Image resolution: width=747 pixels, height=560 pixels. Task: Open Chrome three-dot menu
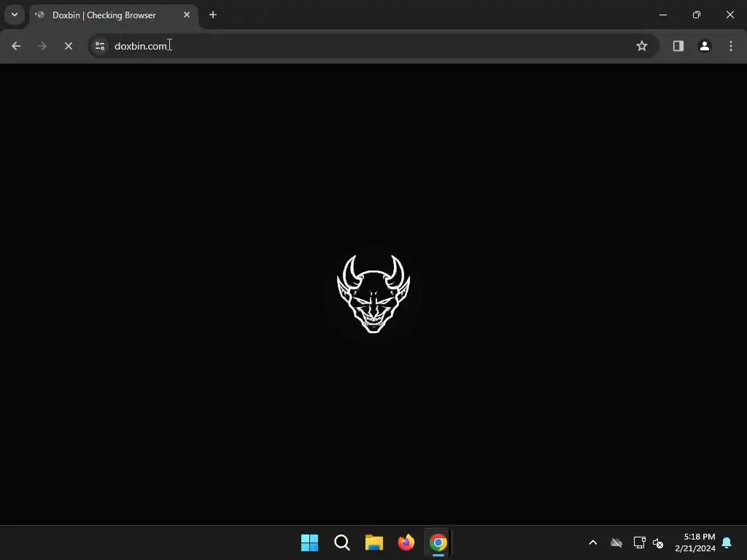pos(731,46)
